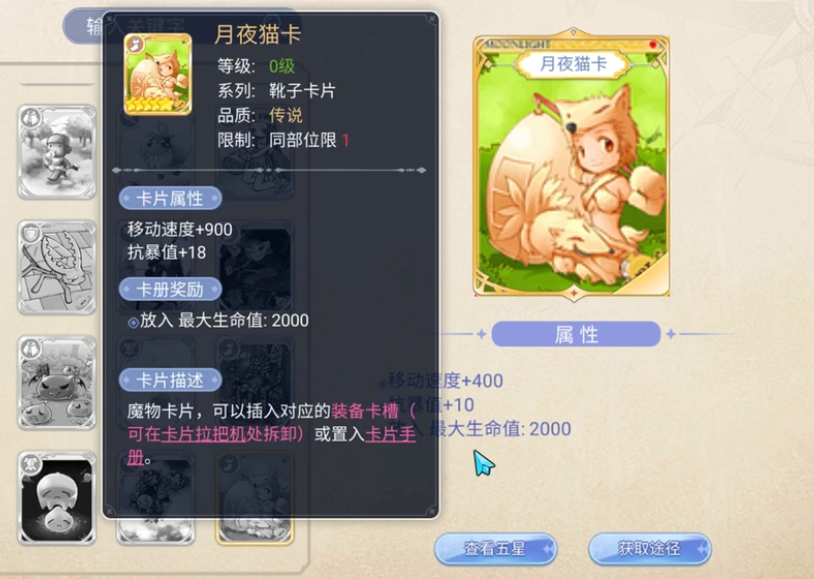Select the grayscale bat-winged monster card thumbnail

pos(57,383)
